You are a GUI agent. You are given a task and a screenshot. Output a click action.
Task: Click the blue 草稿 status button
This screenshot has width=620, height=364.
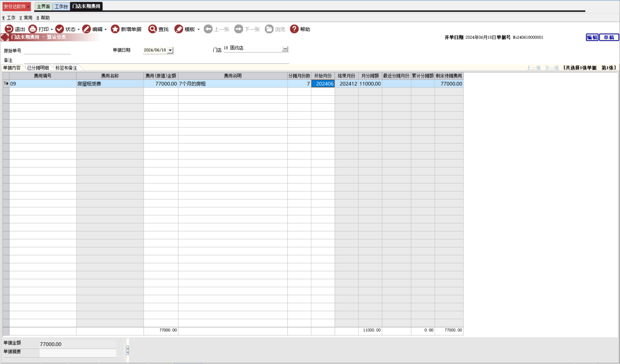click(x=609, y=37)
